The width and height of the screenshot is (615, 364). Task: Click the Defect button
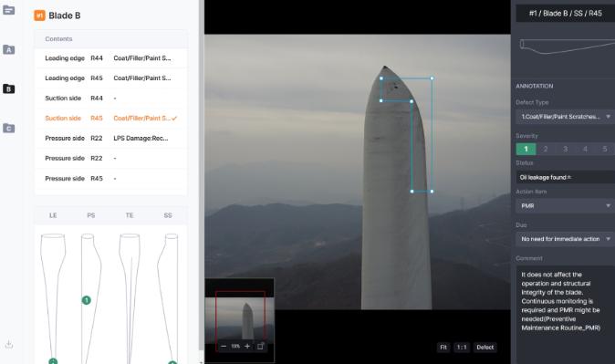click(485, 348)
